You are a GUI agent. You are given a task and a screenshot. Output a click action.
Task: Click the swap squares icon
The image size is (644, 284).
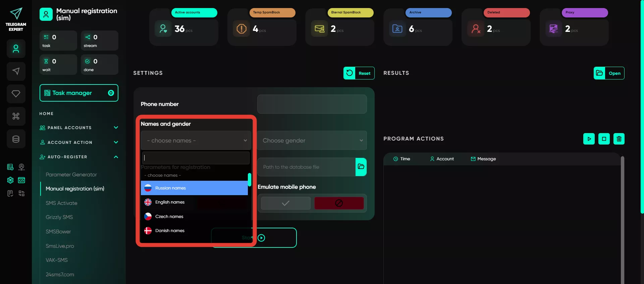[x=21, y=193]
